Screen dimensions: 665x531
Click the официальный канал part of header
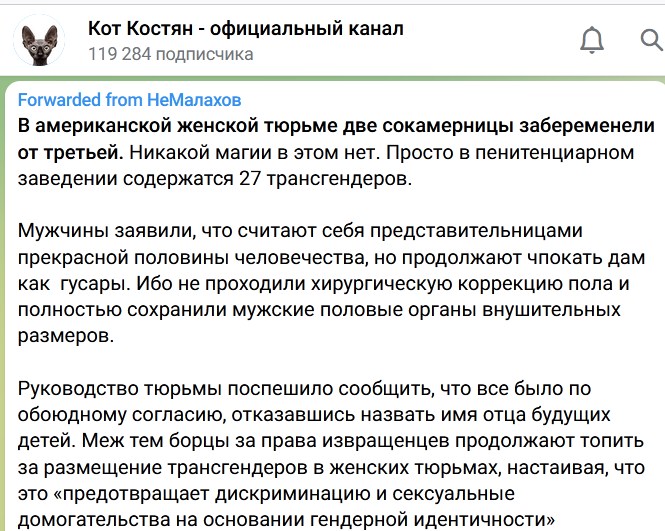coord(306,28)
